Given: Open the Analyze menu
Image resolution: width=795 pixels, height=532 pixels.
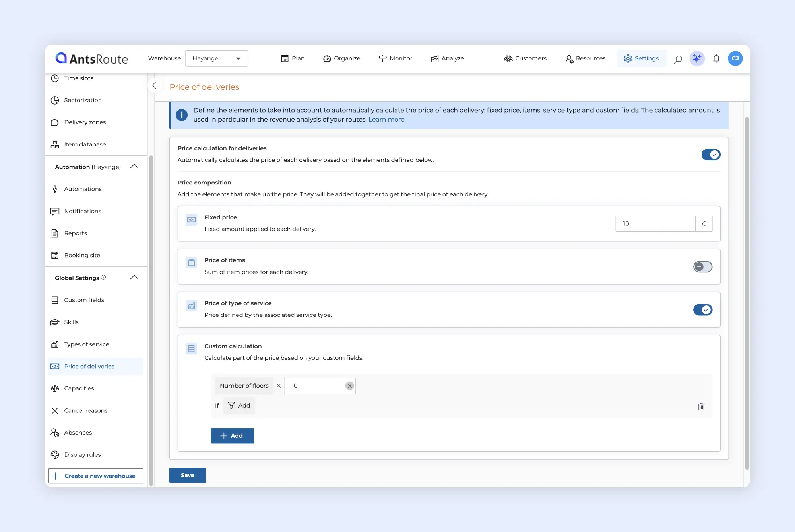Looking at the screenshot, I should 448,58.
